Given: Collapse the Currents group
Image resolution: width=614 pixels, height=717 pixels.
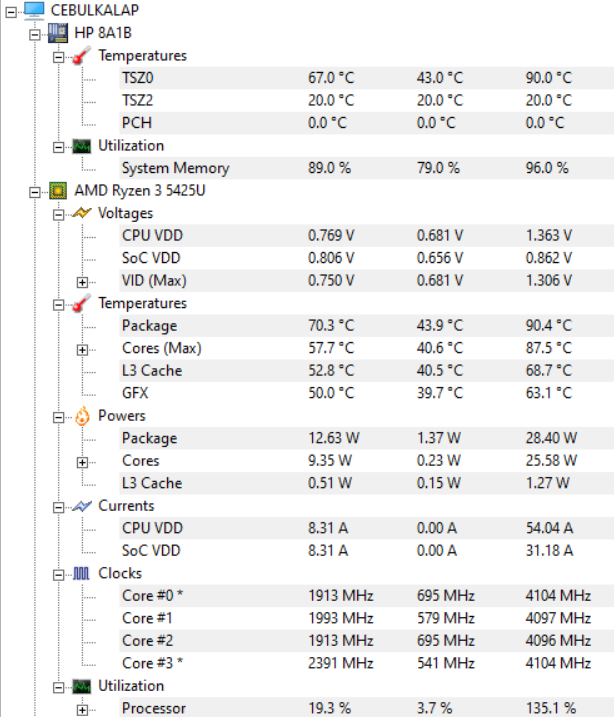Looking at the screenshot, I should (59, 508).
